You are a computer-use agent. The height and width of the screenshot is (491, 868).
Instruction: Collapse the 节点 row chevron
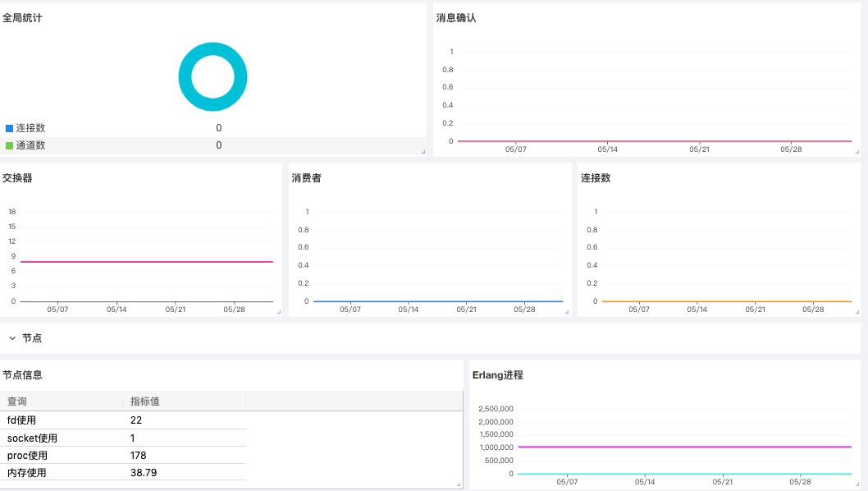12,338
